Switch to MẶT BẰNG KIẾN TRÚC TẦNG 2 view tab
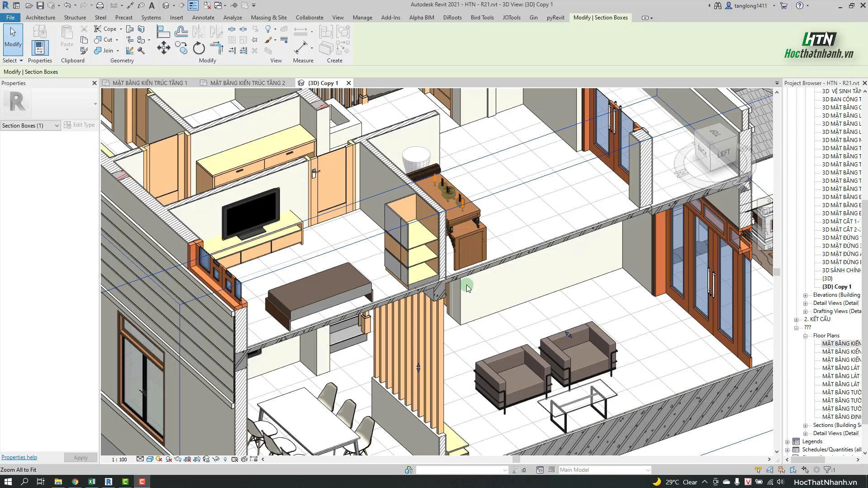The height and width of the screenshot is (488, 868). [x=247, y=83]
